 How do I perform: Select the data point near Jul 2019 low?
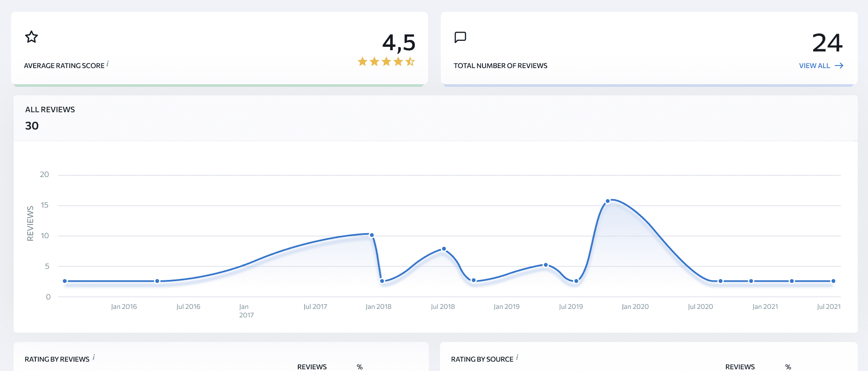tap(577, 281)
